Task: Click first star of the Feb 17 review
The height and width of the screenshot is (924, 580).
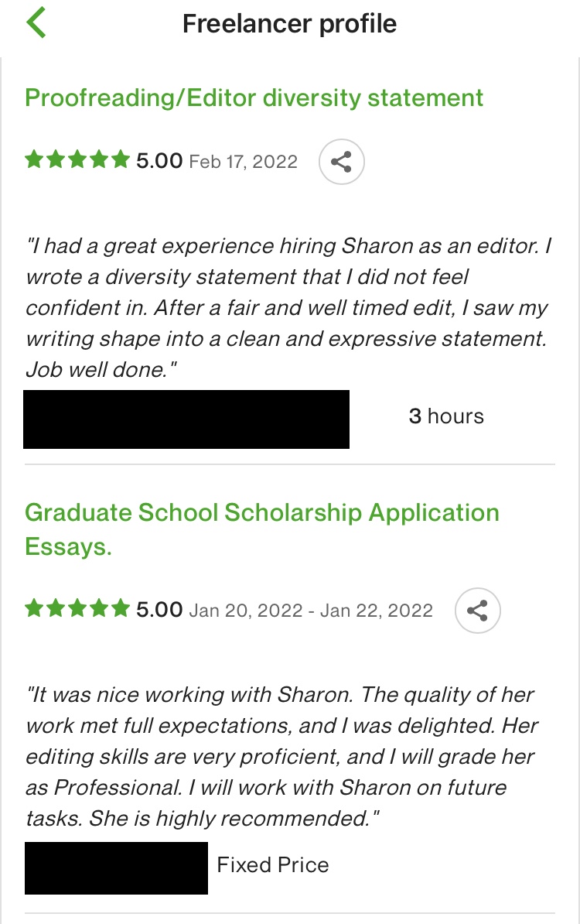Action: coord(34,160)
